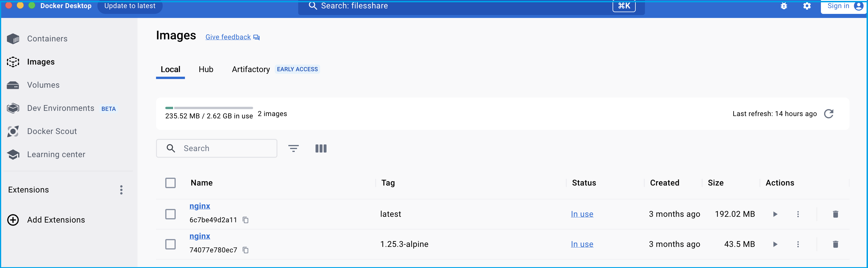Image resolution: width=868 pixels, height=268 pixels.
Task: Copy image ID 6c7be49d2a11
Action: (x=246, y=220)
